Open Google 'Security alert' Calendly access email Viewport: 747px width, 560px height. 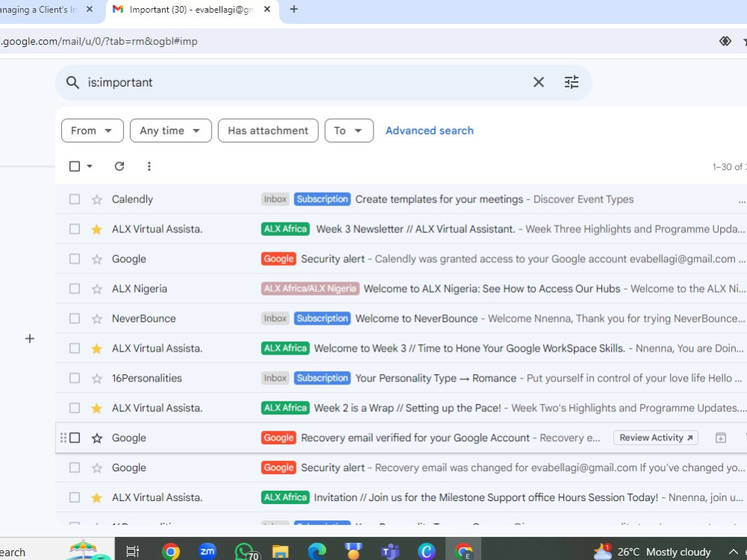point(332,258)
